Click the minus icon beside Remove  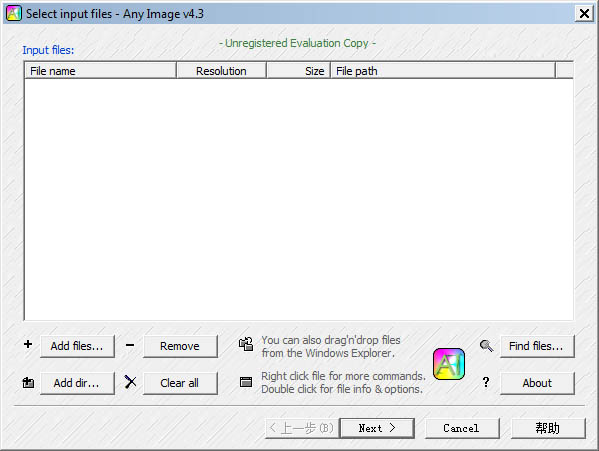tap(130, 345)
